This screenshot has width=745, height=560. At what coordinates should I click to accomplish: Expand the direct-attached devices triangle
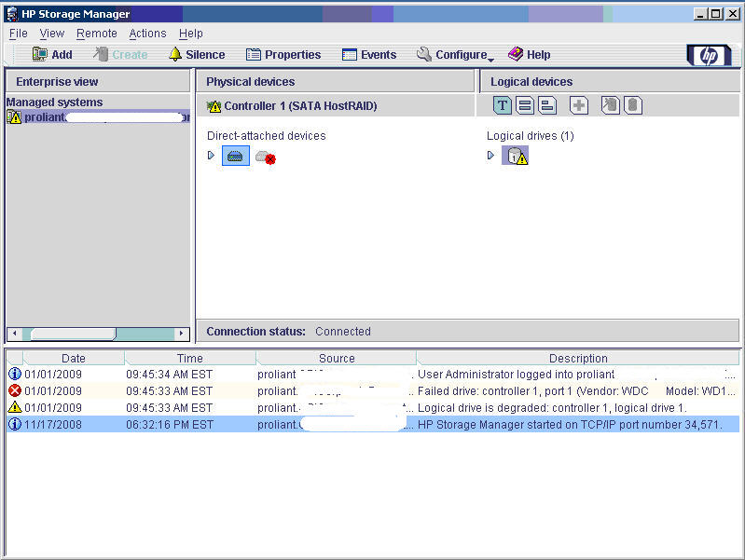pyautogui.click(x=212, y=156)
